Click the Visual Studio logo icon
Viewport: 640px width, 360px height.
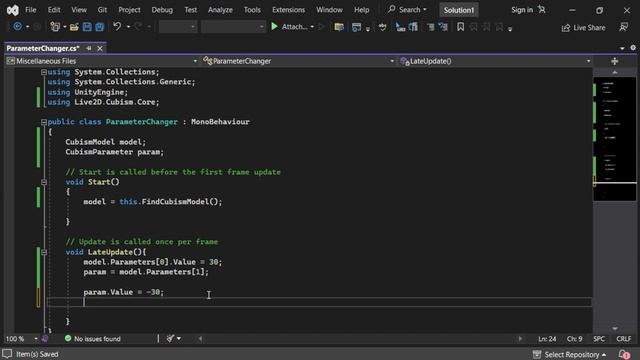[x=13, y=10]
